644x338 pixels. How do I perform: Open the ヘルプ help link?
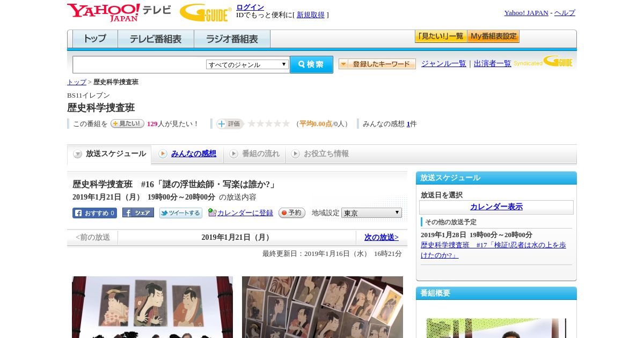(565, 13)
